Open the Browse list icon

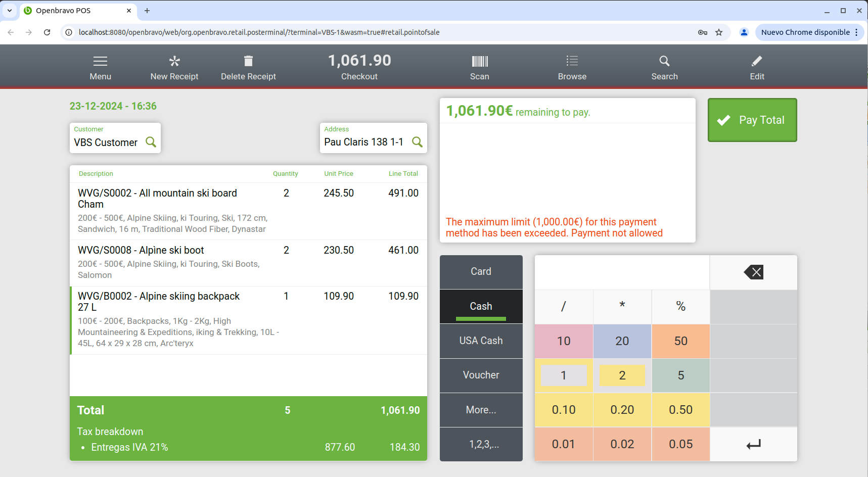pos(572,62)
